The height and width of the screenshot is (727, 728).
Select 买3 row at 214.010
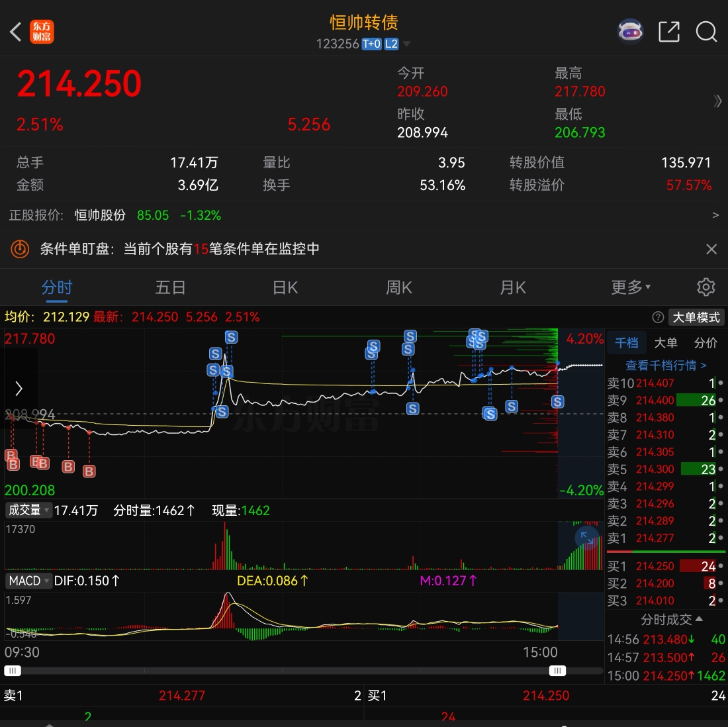click(666, 601)
